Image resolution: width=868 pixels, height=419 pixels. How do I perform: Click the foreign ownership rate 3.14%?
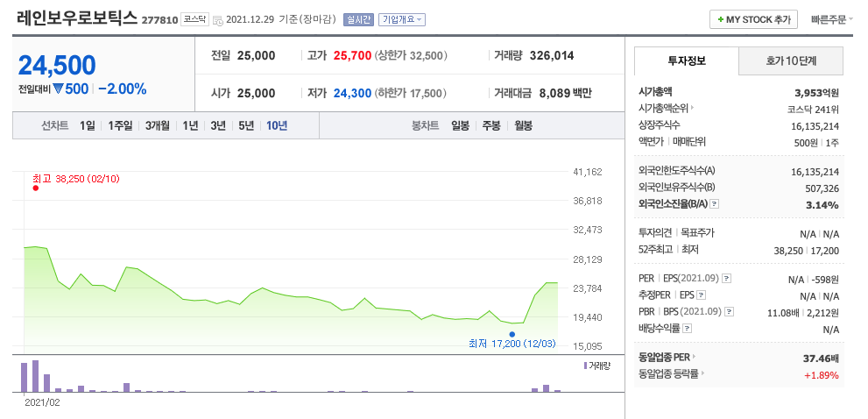(x=822, y=205)
